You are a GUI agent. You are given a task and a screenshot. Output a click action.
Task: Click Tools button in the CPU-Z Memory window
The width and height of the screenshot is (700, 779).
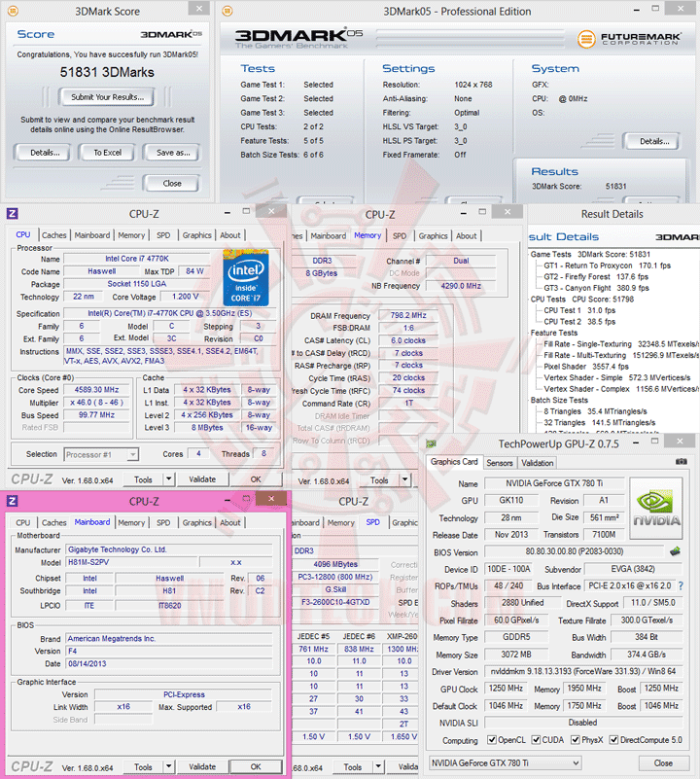click(378, 479)
